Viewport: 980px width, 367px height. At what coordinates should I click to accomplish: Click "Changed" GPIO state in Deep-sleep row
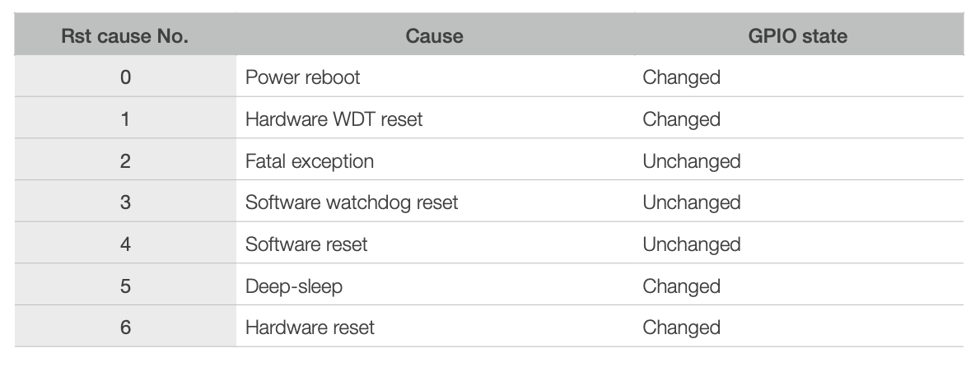pos(681,286)
